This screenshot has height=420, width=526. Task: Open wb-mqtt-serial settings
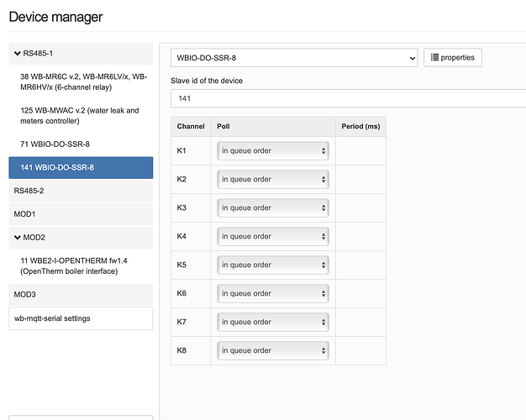(81, 318)
